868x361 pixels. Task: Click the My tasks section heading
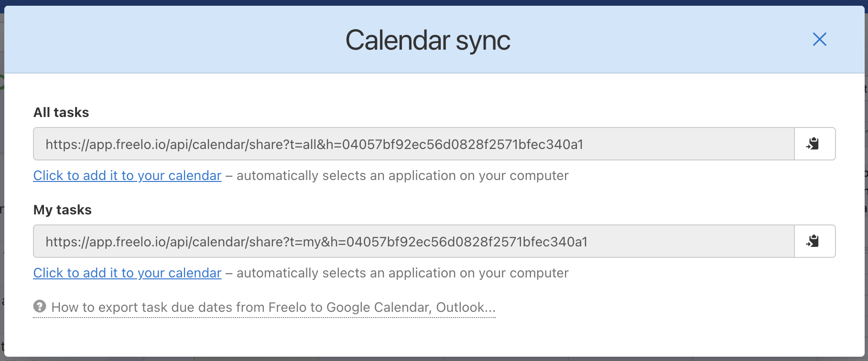pos(62,210)
